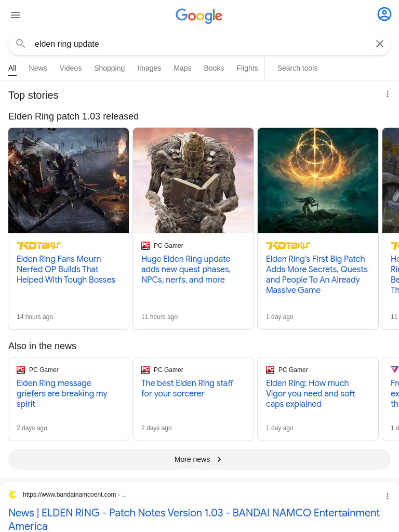Click the 14 hours ago timestamp

35,317
